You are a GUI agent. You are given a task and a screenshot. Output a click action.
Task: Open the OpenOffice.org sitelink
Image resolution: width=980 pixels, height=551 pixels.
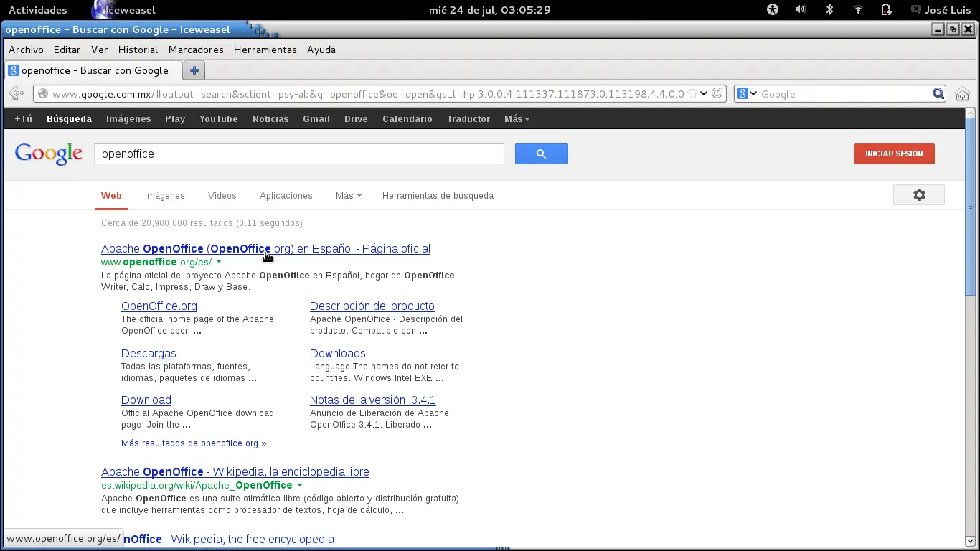(159, 306)
